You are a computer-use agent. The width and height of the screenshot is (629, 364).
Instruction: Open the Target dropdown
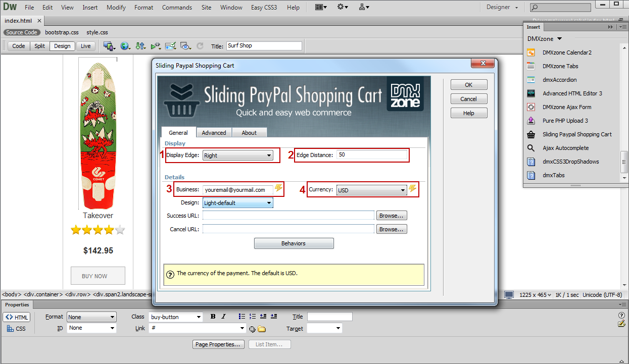pyautogui.click(x=324, y=328)
